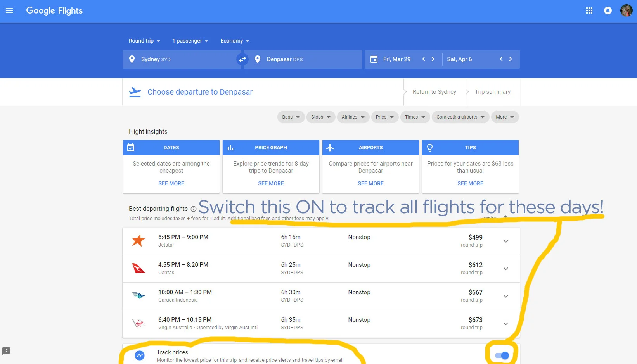Open the Round trip dropdown

pyautogui.click(x=144, y=41)
